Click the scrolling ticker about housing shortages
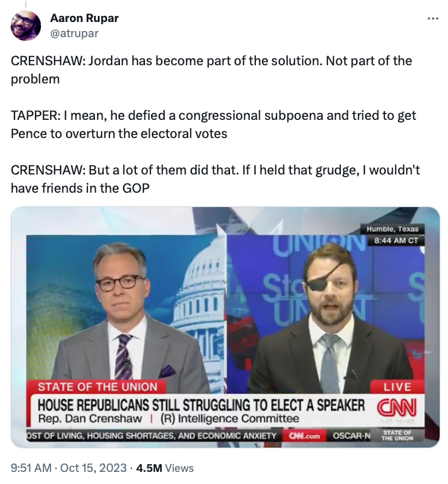Screen dimensions: 448x484 click(152, 436)
